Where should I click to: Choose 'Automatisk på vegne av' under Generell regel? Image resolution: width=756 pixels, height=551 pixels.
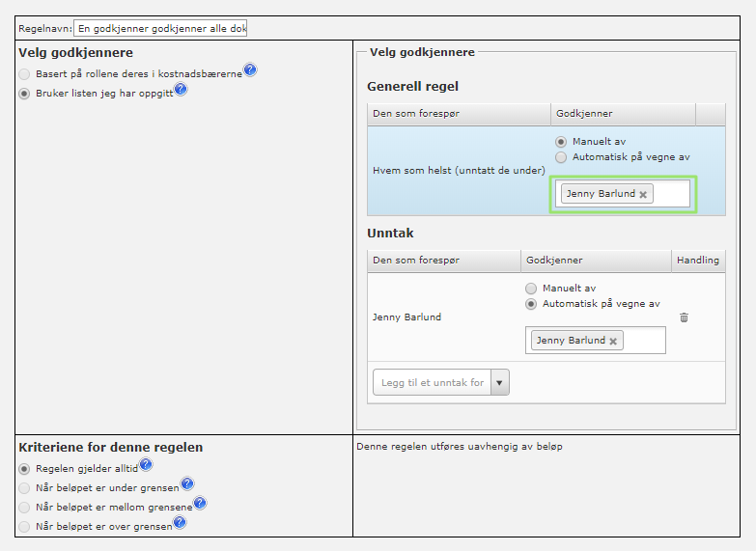pyautogui.click(x=561, y=157)
